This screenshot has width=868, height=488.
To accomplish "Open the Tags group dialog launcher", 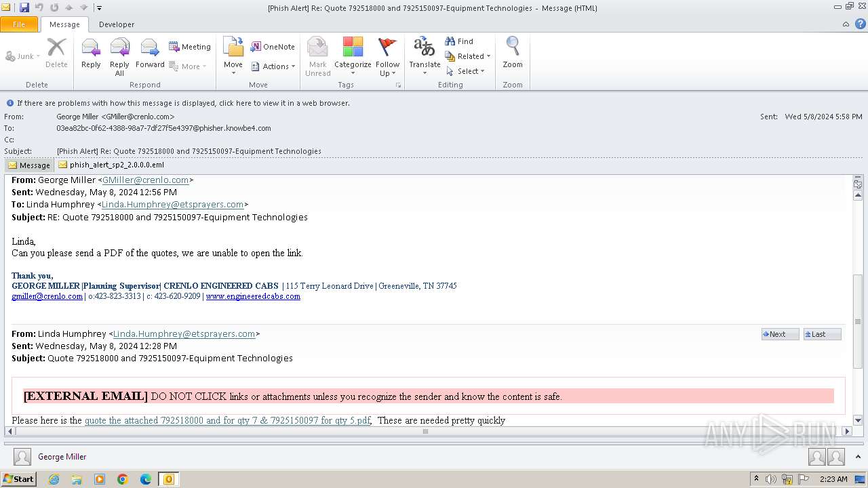I will (398, 85).
